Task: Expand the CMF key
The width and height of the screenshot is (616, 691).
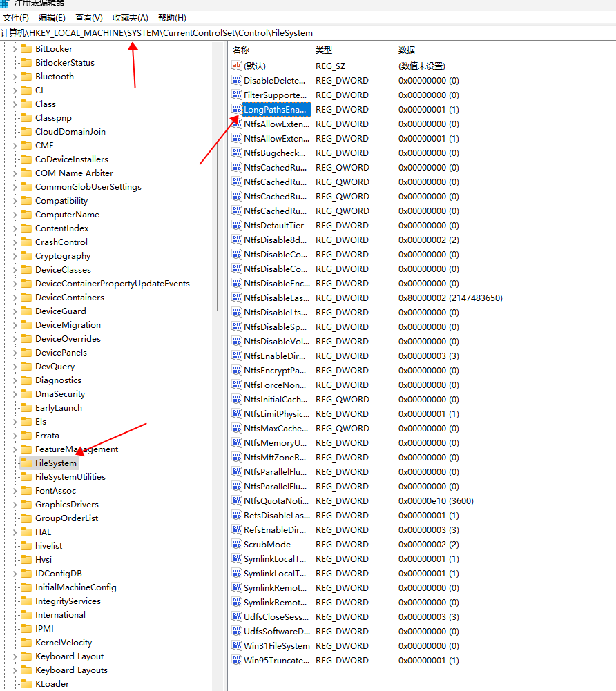Action: 15,146
